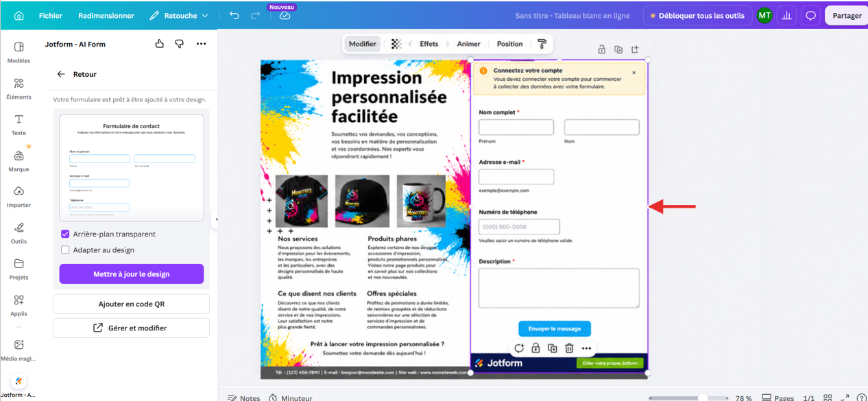Image resolution: width=868 pixels, height=401 pixels.
Task: Open the Jotform panel more options
Action: point(201,44)
